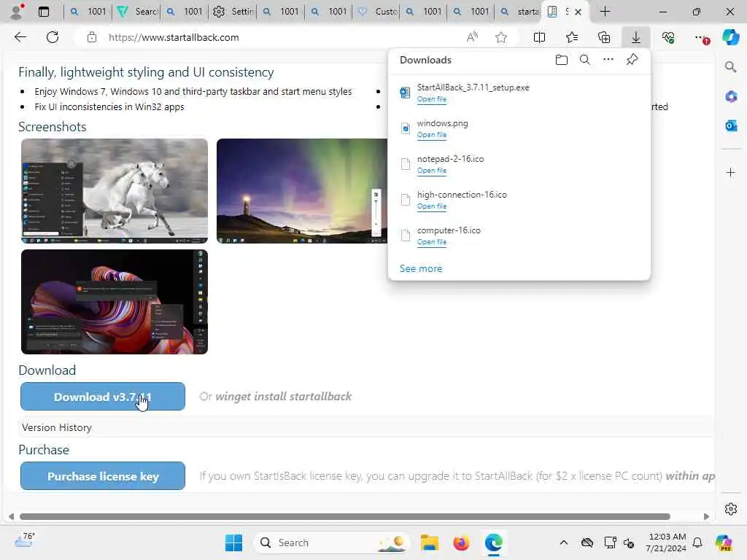This screenshot has height=560, width=747.
Task: Add page to favorites with star icon
Action: 500,37
